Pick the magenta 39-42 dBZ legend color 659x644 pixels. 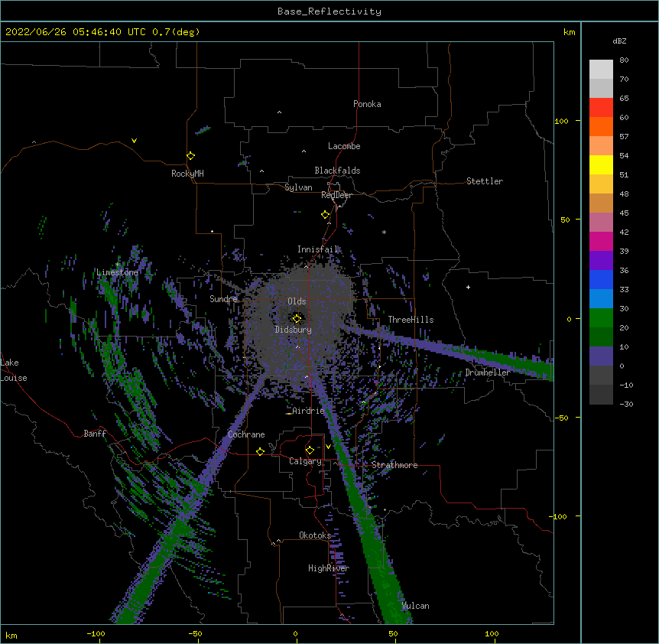(601, 241)
